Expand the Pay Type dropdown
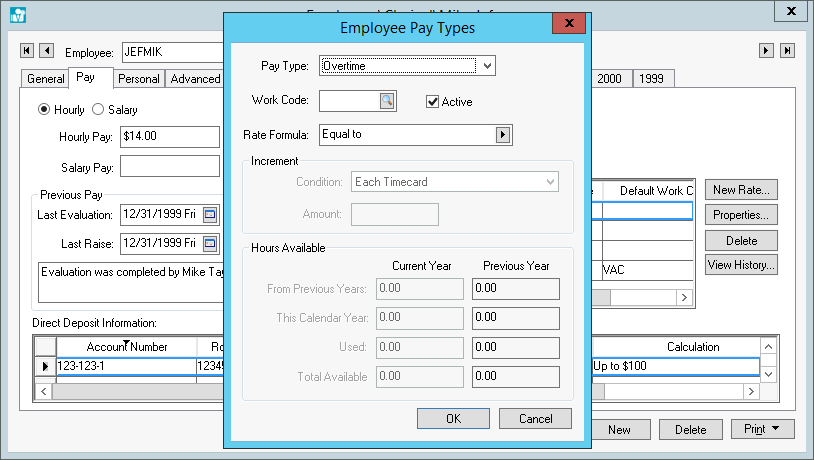The width and height of the screenshot is (814, 460). pos(487,66)
